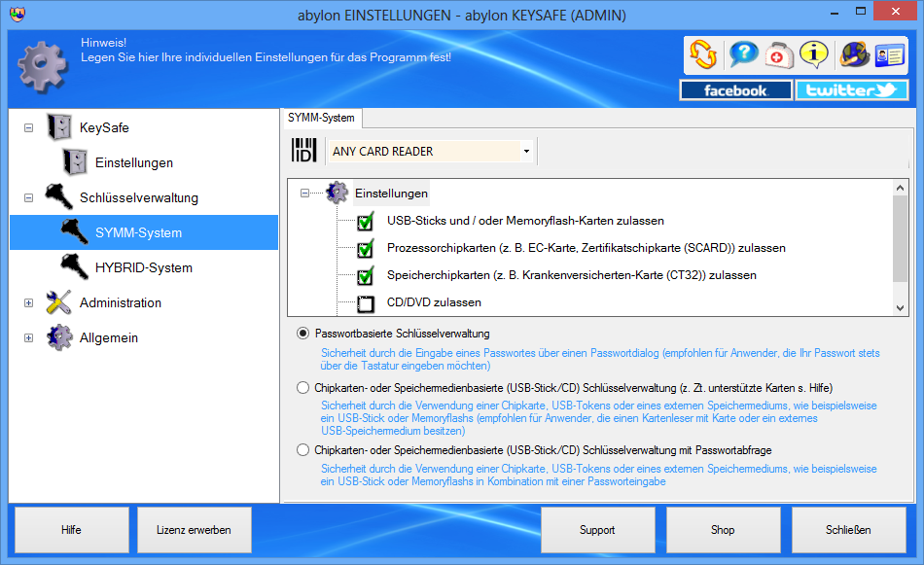Image resolution: width=924 pixels, height=565 pixels.
Task: Select HYBRID-System in the sidebar
Action: 143,267
